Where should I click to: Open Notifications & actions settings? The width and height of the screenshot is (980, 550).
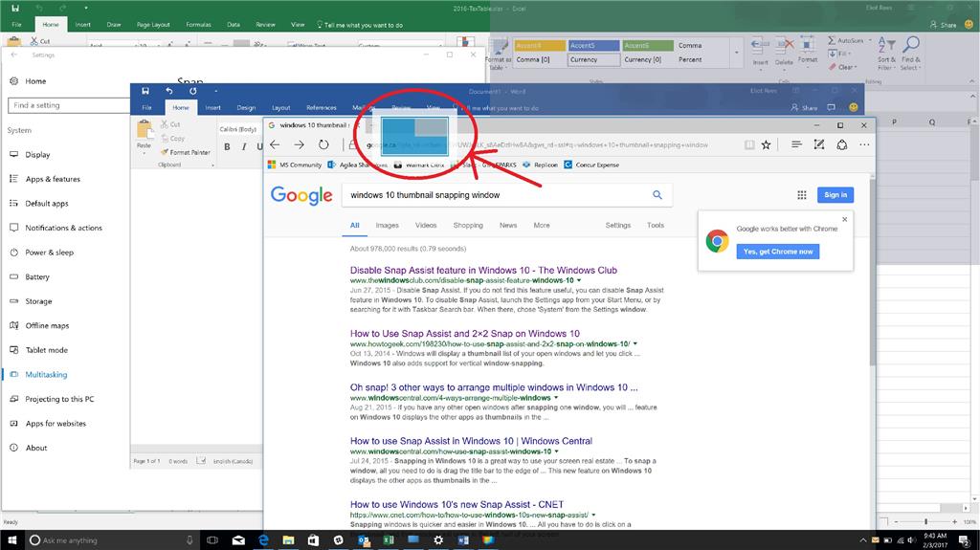coord(63,228)
